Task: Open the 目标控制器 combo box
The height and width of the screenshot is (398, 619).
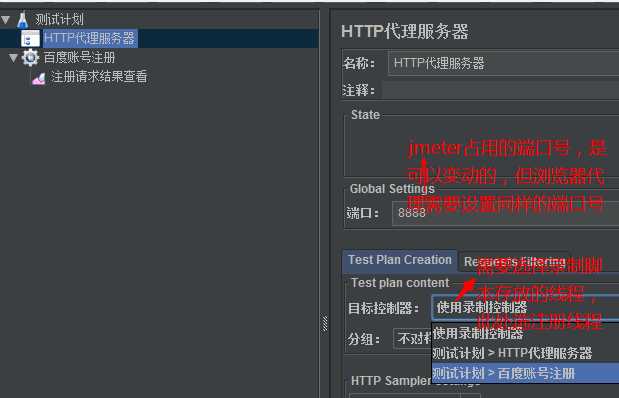Action: [525, 307]
